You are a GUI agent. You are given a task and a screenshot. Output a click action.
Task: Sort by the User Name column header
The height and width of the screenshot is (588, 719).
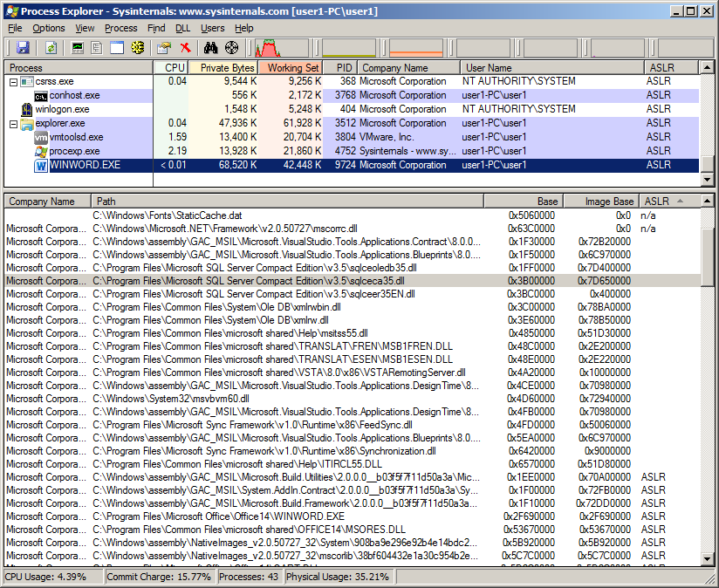[x=552, y=68]
